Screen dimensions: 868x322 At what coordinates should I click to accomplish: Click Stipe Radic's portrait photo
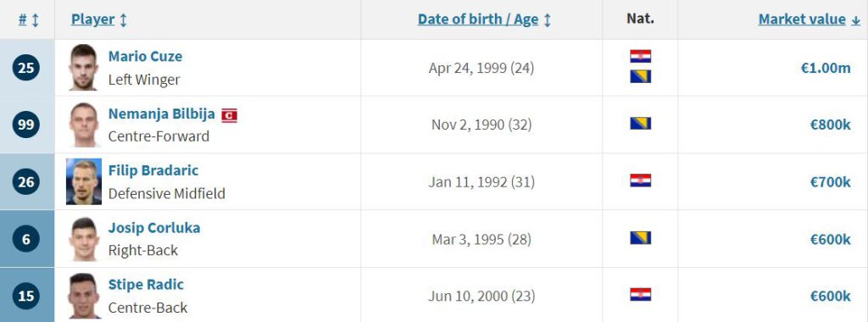tap(84, 296)
